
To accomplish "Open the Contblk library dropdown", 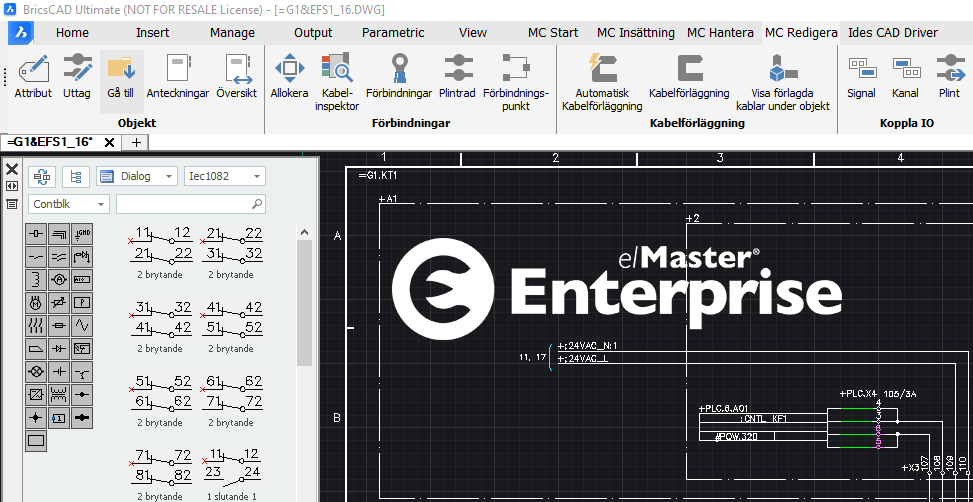I will click(x=68, y=204).
